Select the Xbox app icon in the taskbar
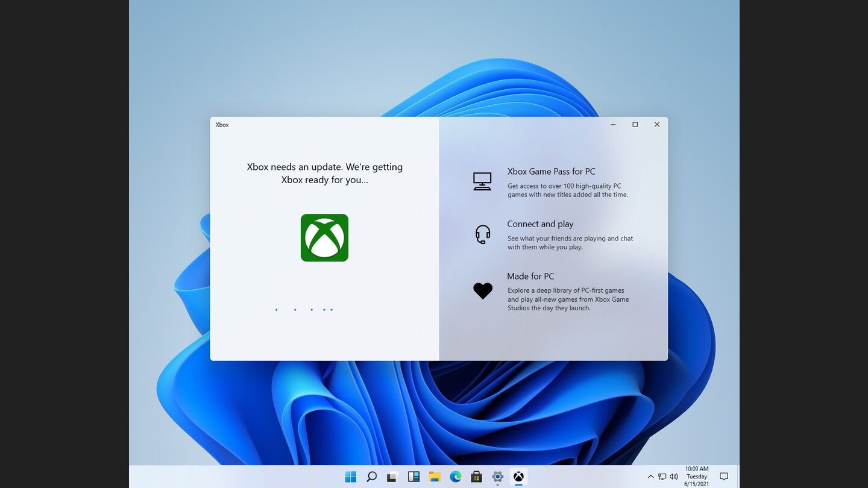Image resolution: width=868 pixels, height=488 pixels. click(518, 477)
